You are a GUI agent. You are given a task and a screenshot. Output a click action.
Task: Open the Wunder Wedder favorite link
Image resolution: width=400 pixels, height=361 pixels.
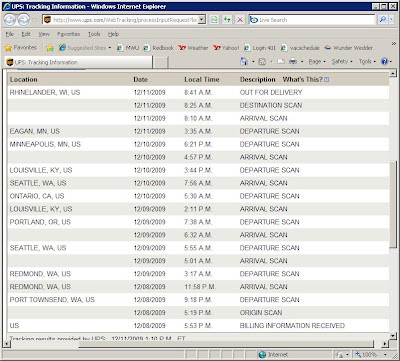[348, 48]
